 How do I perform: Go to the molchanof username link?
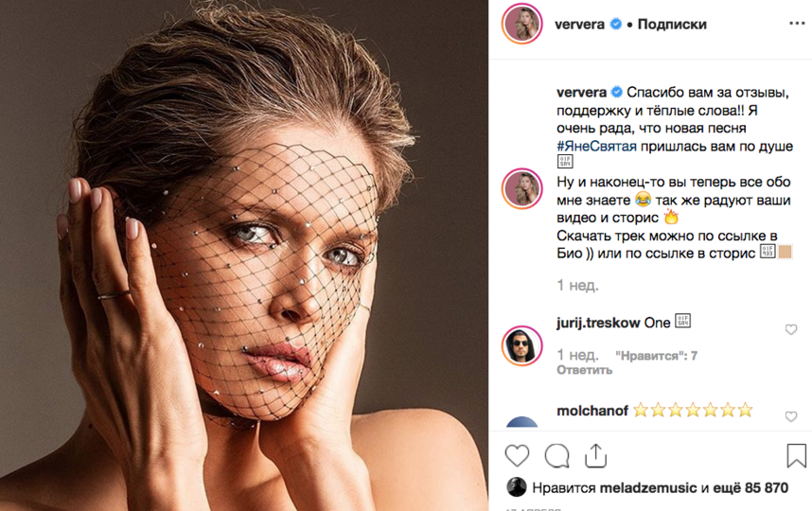(591, 410)
